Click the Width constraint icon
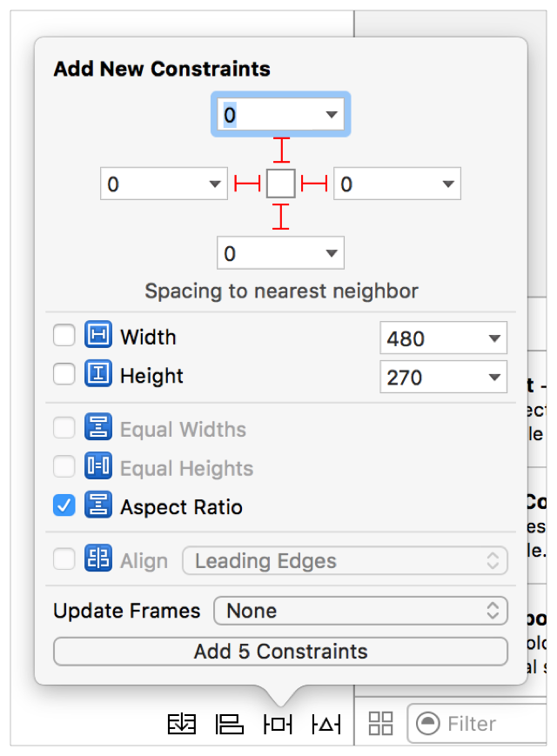Image resolution: width=557 pixels, height=756 pixels. pos(98,337)
